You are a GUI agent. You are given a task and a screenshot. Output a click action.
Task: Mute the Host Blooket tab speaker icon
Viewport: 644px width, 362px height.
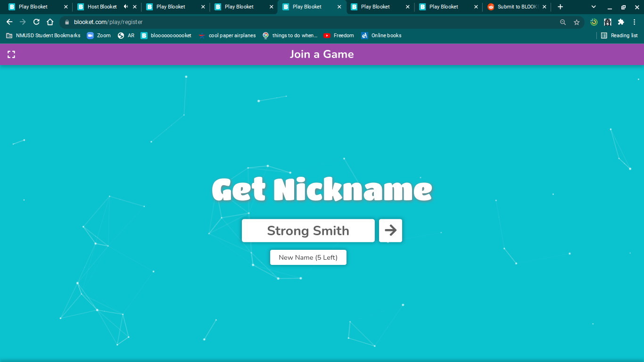tap(124, 7)
